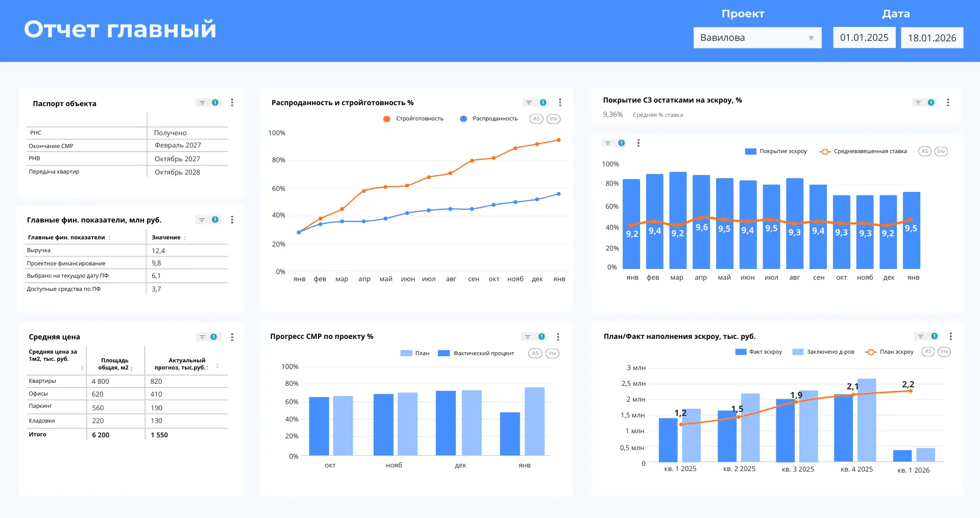980x518 pixels.
Task: Open filter icon in Паспорт объекта panel
Action: coord(202,103)
